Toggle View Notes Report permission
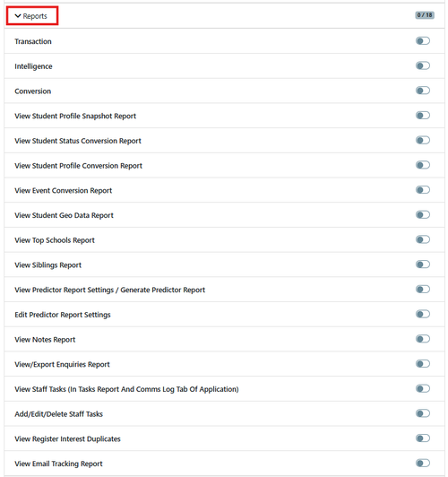The height and width of the screenshot is (477, 448). tap(423, 339)
